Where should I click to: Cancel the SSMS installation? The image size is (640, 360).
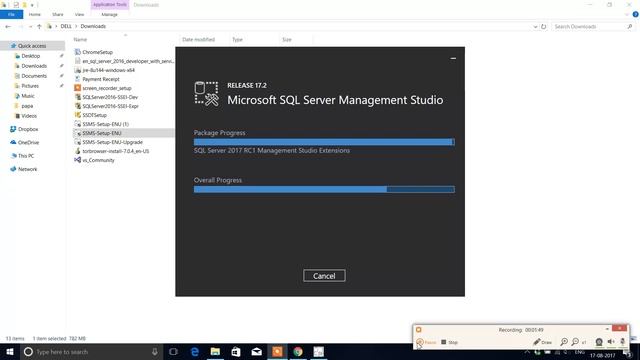324,276
